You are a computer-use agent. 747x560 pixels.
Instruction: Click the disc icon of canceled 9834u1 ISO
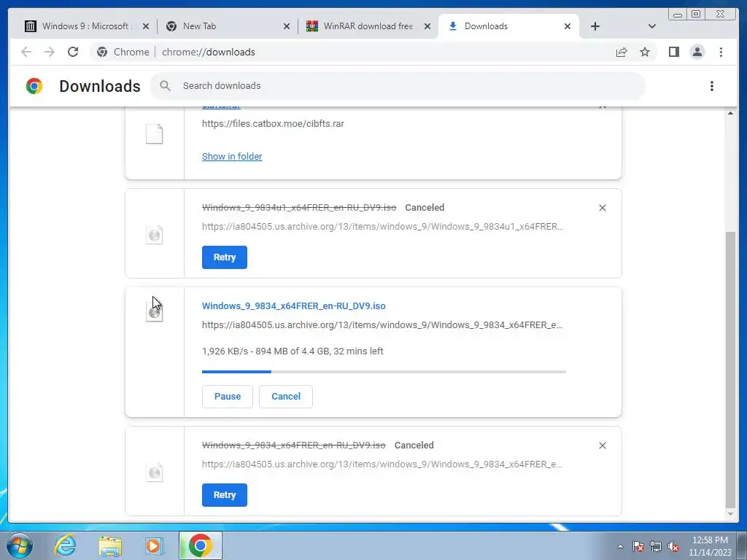tap(155, 235)
